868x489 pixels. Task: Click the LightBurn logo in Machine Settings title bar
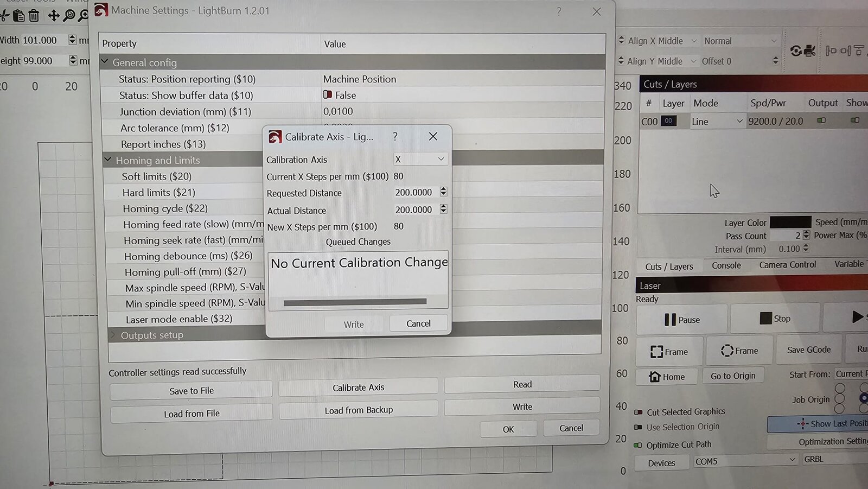(x=101, y=10)
